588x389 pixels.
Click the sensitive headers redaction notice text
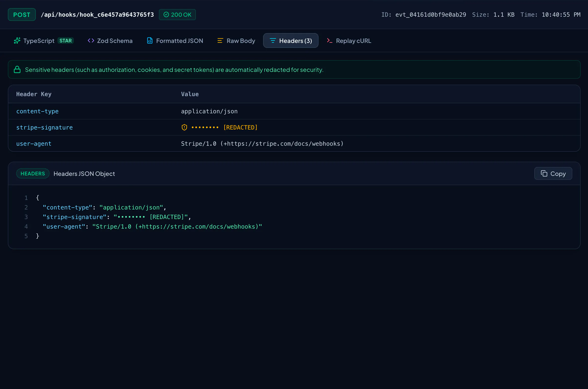pos(174,70)
